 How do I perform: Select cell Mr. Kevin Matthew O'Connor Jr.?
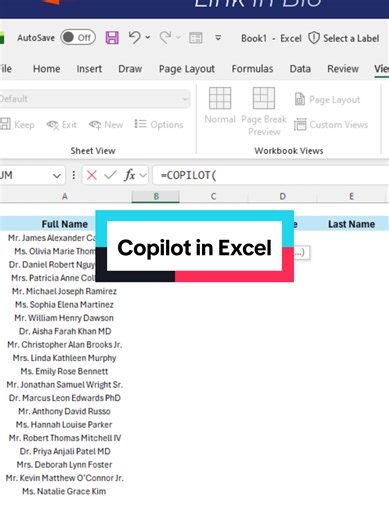[x=65, y=478]
